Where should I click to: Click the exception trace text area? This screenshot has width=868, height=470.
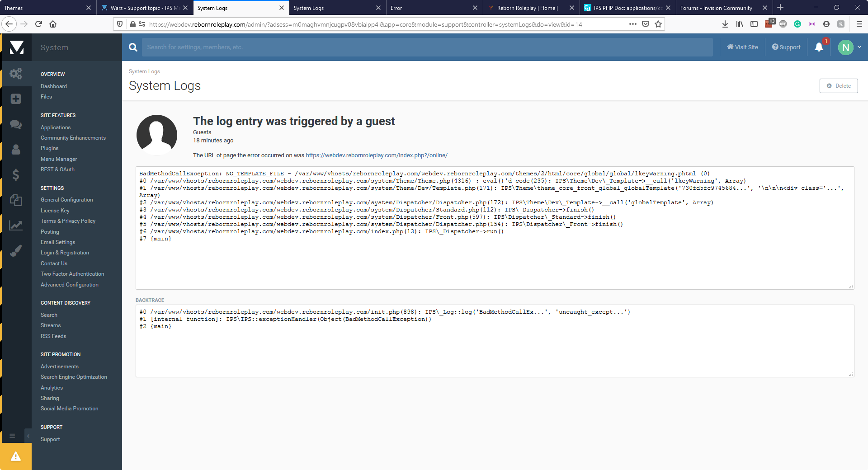point(495,228)
